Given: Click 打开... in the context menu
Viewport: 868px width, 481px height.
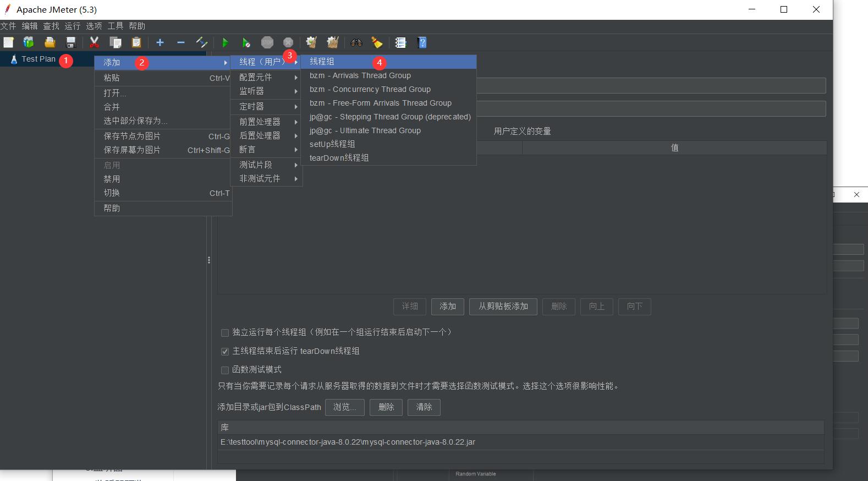Looking at the screenshot, I should pyautogui.click(x=163, y=94).
